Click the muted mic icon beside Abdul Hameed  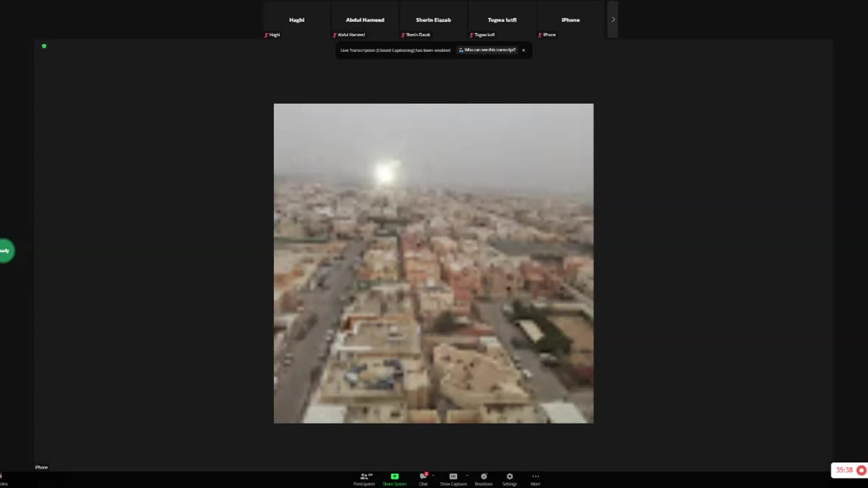click(334, 35)
